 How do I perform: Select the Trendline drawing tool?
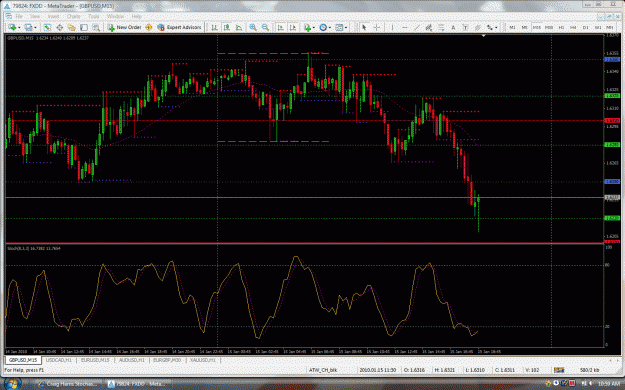(417, 28)
